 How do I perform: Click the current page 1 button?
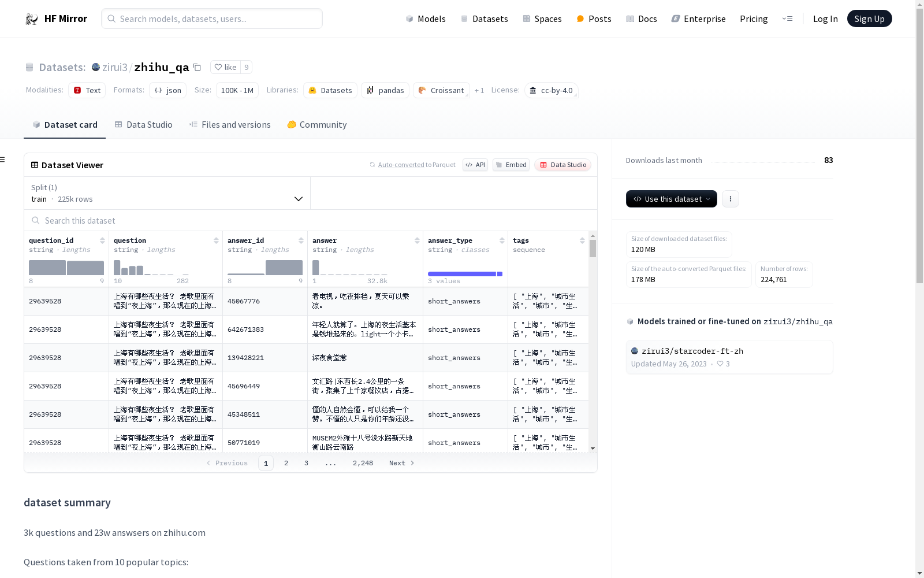pos(266,463)
